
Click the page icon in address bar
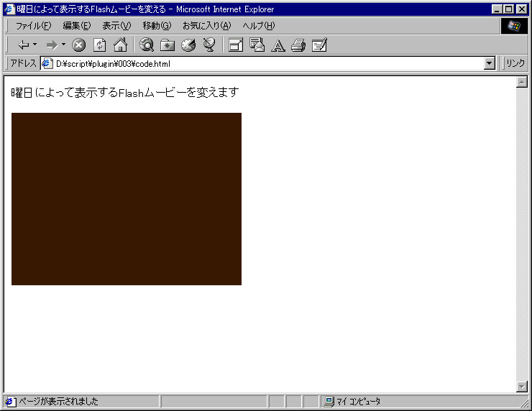coord(47,63)
